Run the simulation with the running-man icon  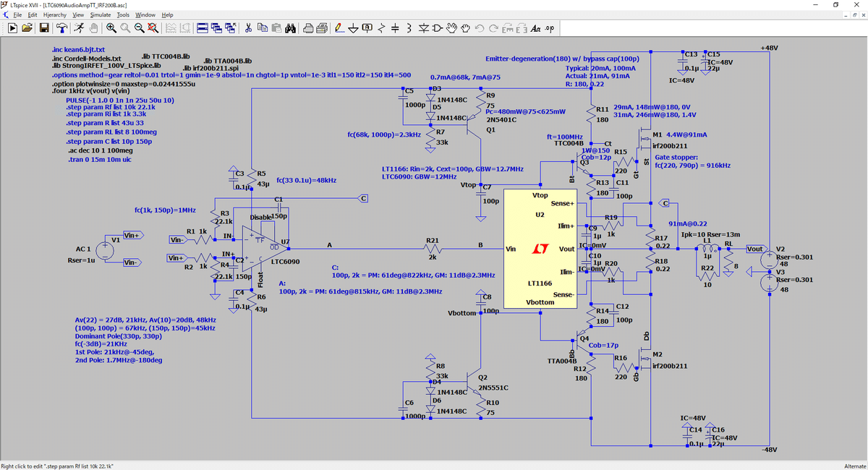[78, 28]
